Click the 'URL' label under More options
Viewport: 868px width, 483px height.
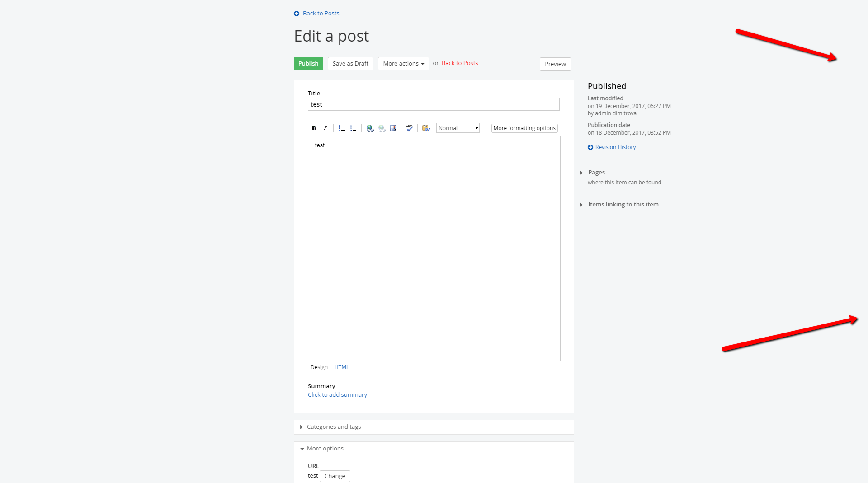[313, 466]
